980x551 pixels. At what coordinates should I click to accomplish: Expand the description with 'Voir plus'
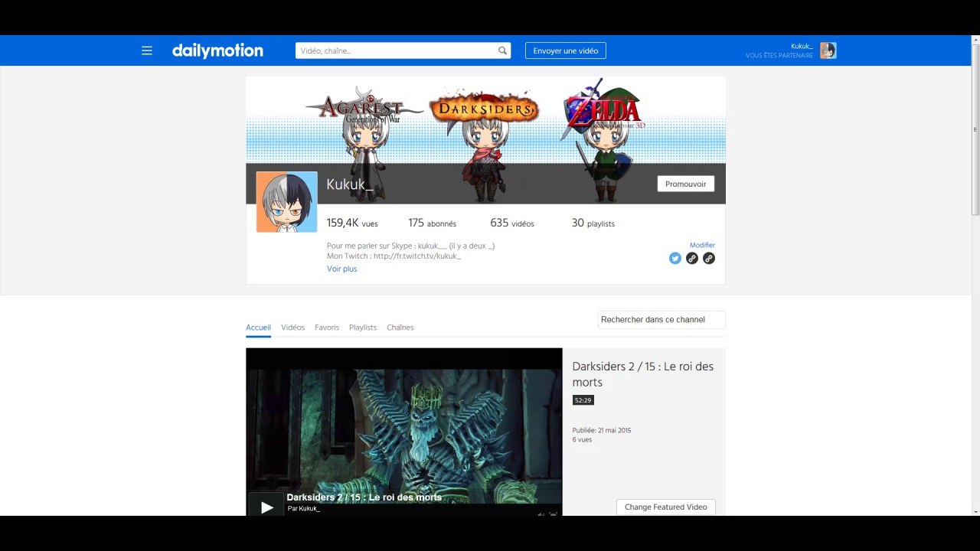point(342,269)
